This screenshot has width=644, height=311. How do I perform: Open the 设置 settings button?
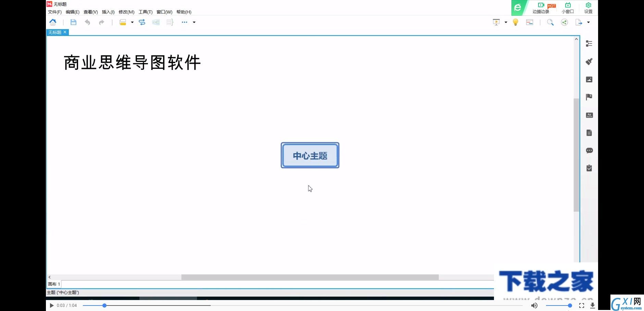(x=588, y=8)
